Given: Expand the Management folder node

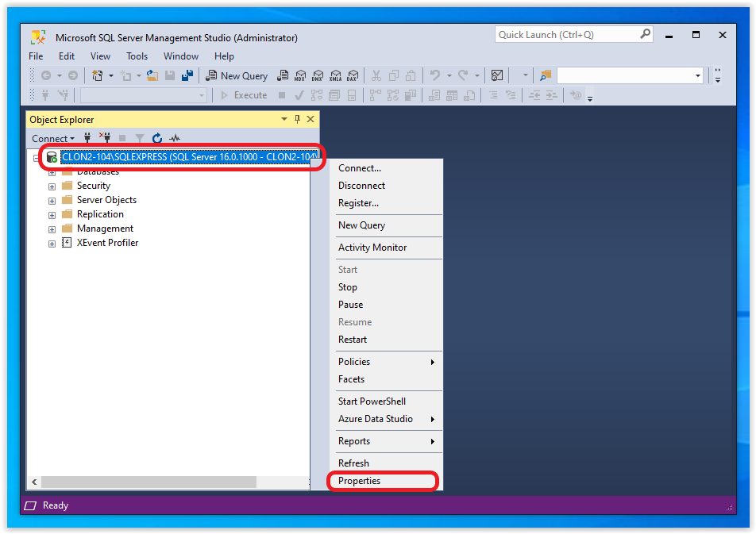Looking at the screenshot, I should pos(52,230).
